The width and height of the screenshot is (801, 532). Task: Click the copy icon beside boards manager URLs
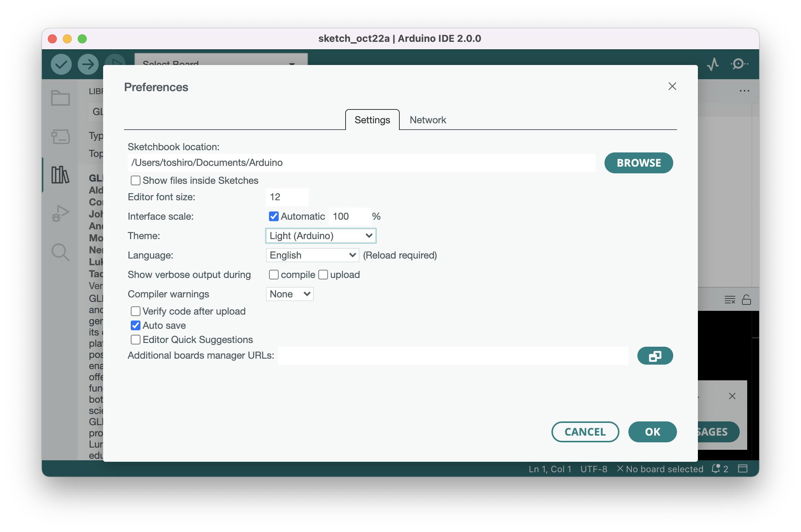coord(655,356)
